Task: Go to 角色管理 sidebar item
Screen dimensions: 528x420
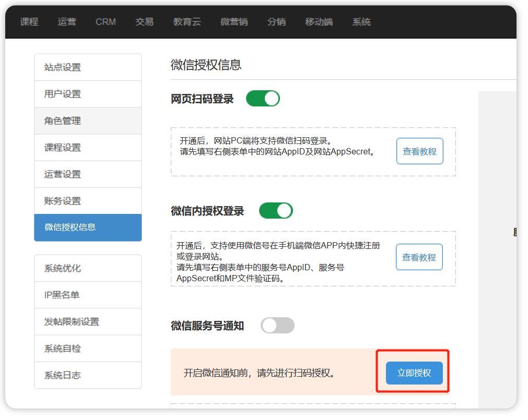Action: [88, 121]
